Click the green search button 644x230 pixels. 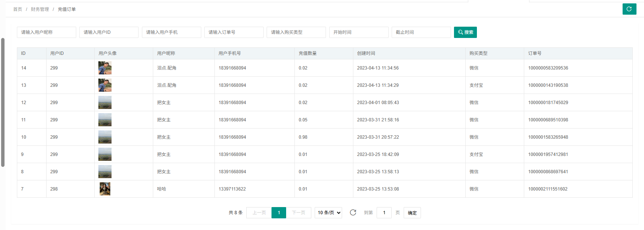[465, 32]
